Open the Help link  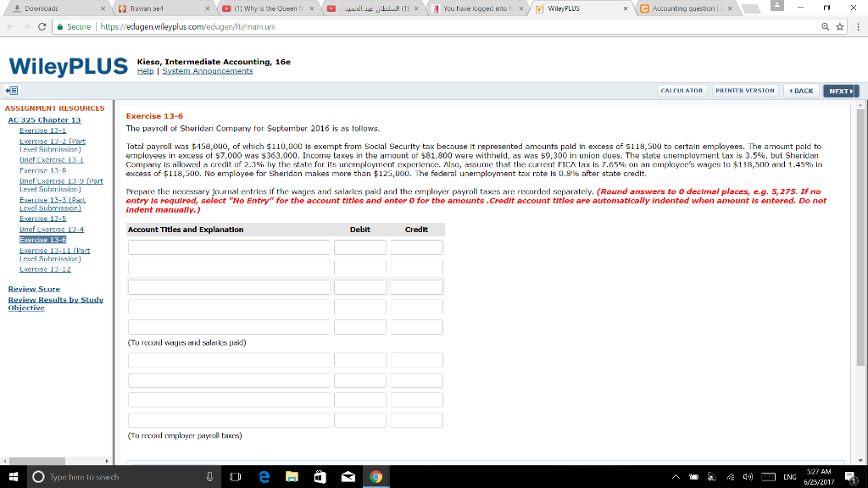pos(145,71)
